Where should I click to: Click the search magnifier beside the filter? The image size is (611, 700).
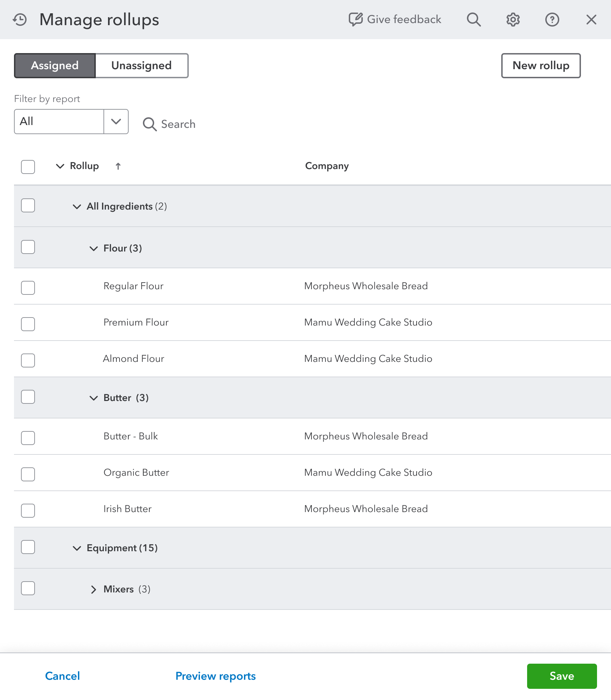150,124
